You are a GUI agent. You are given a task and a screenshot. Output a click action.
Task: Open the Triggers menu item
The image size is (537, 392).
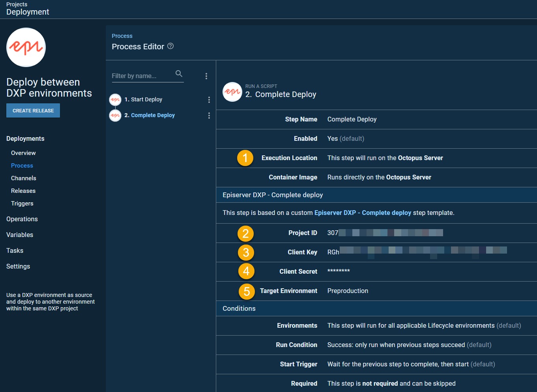click(22, 203)
